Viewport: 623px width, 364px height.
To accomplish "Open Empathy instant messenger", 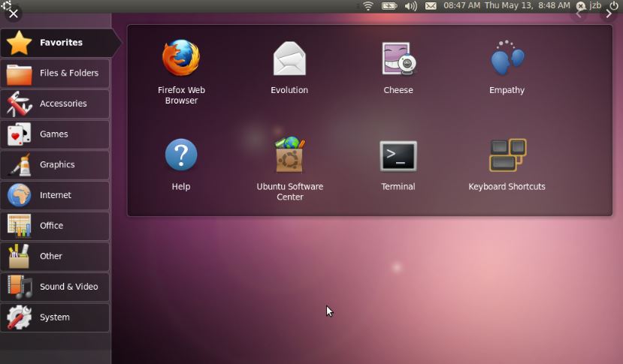I will (507, 59).
